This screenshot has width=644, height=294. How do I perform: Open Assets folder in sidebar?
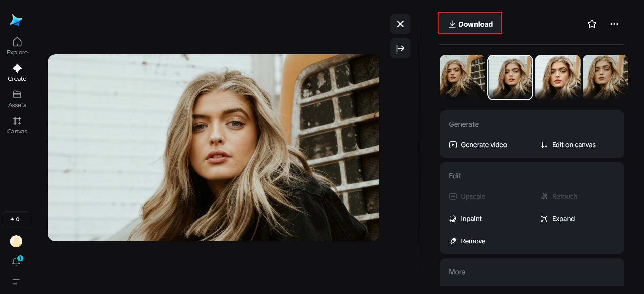click(x=17, y=99)
